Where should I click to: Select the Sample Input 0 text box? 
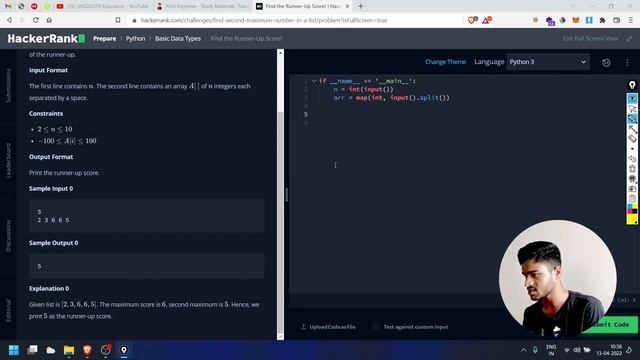[x=147, y=216]
